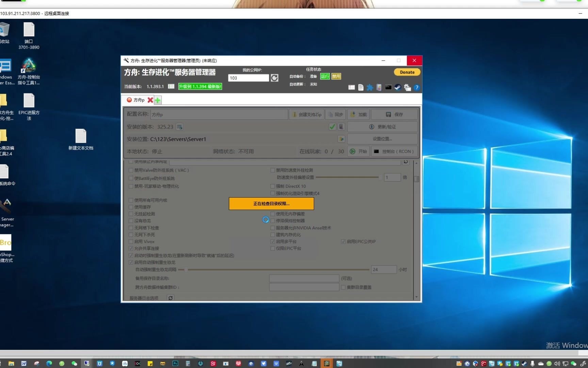Click upgrade to 1.1.394 latest version
Image resolution: width=588 pixels, height=368 pixels.
pos(200,87)
